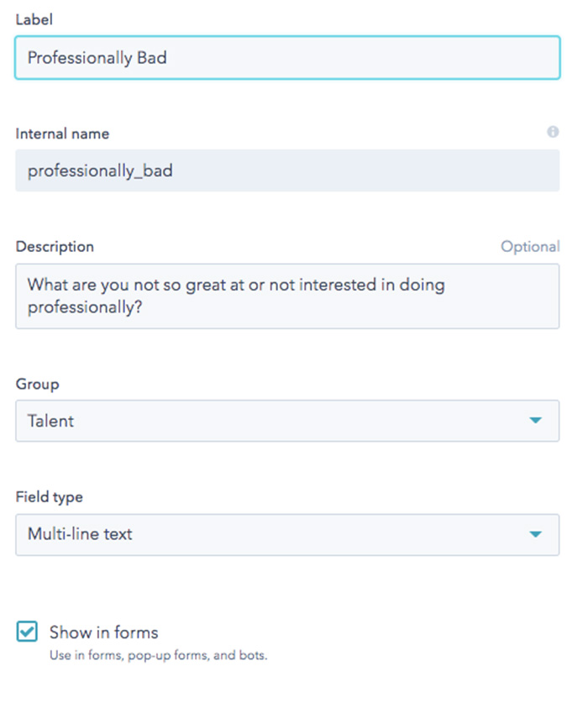Click the 'Field type' heading text
Image resolution: width=588 pixels, height=703 pixels.
point(50,496)
